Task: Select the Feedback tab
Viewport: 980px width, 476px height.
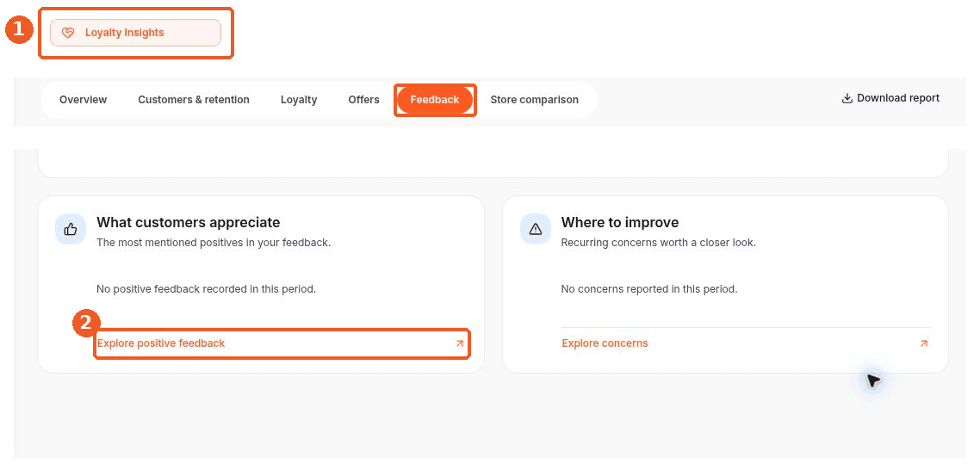Action: [x=435, y=100]
